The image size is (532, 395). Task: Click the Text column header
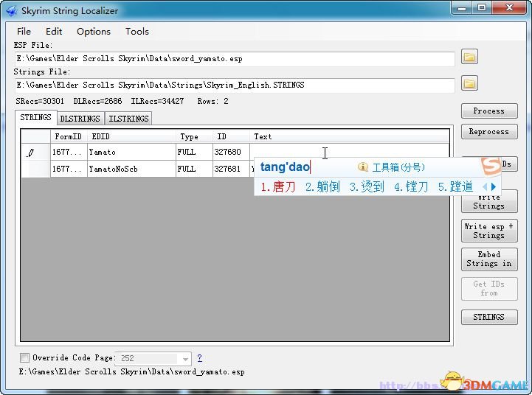tap(350, 136)
